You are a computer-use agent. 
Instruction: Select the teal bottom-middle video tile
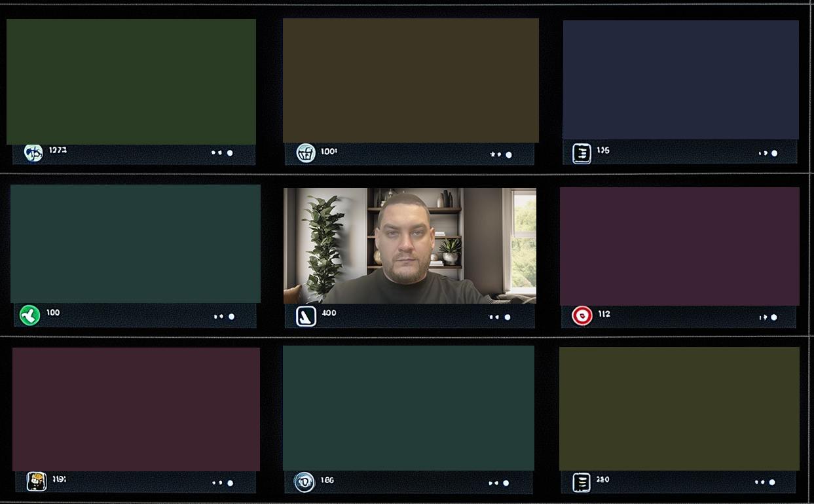(x=408, y=408)
